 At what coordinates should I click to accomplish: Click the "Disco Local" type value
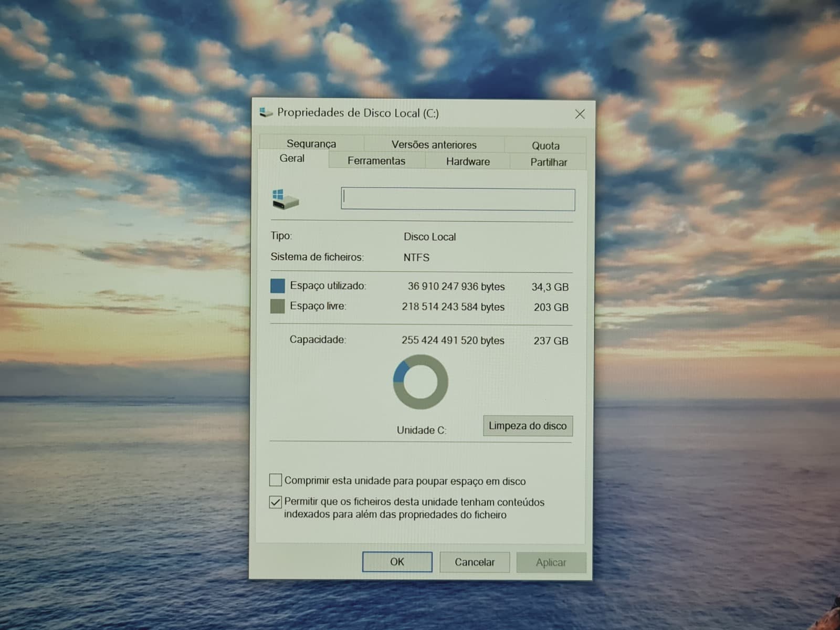430,237
